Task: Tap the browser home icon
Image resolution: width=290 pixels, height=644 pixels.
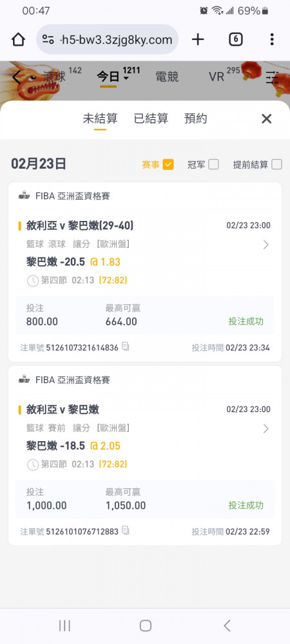Action: 18,39
